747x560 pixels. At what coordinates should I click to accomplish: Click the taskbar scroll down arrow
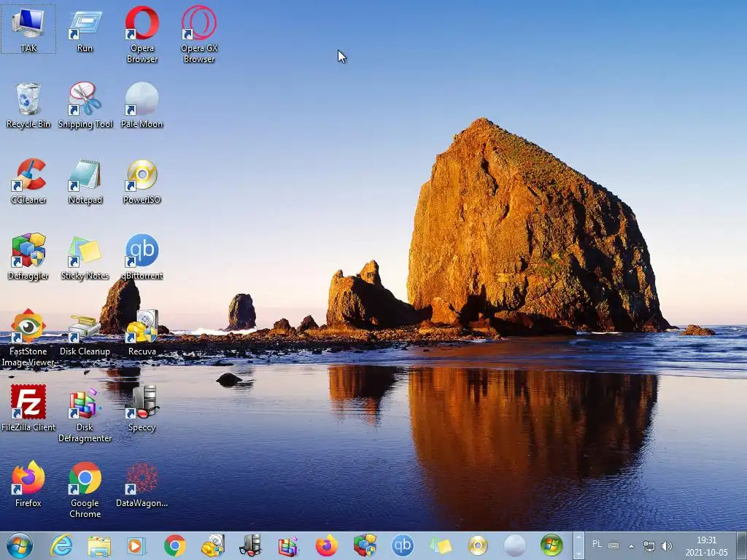578,553
